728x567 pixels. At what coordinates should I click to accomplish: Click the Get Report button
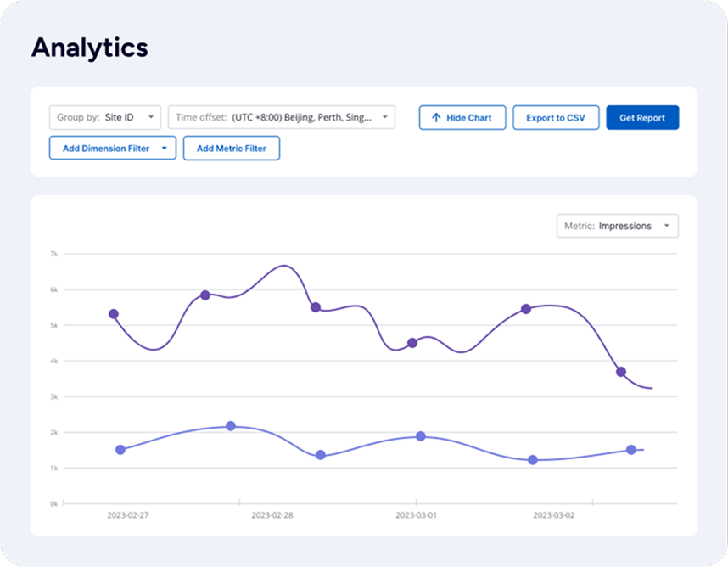pos(641,118)
